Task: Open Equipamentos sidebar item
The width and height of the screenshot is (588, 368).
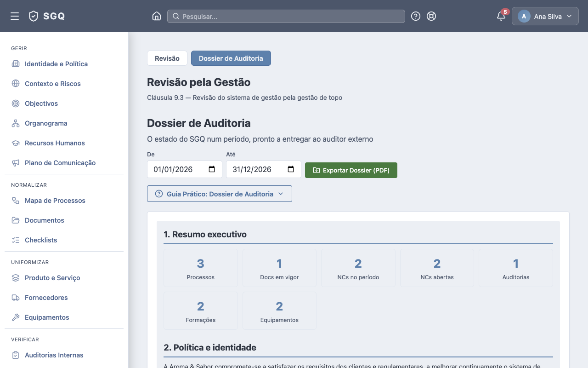Action: click(x=64, y=317)
